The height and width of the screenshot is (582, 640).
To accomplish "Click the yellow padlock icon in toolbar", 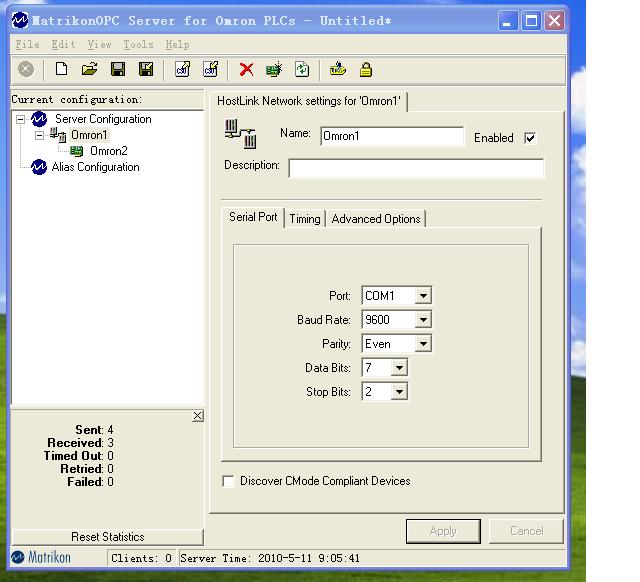I will click(366, 69).
